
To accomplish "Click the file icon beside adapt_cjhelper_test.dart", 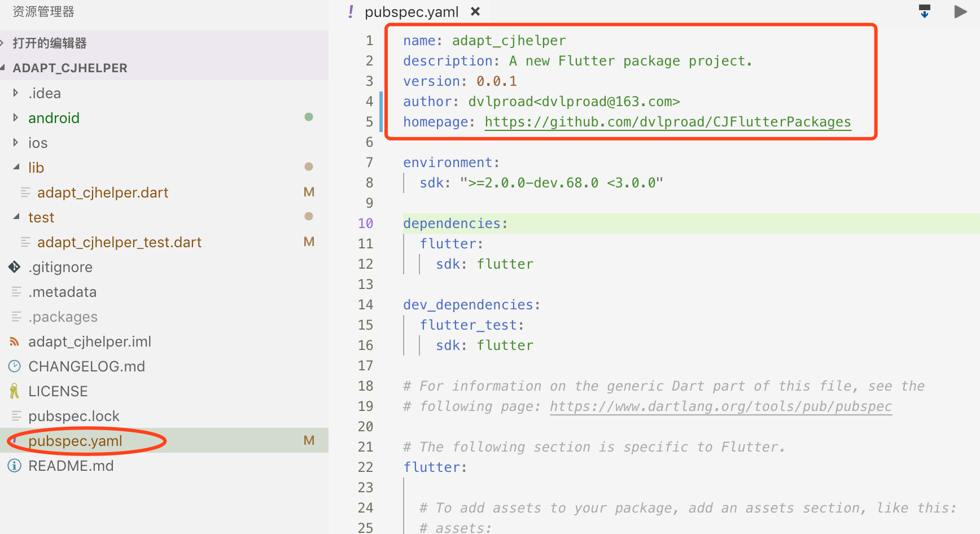I will pyautogui.click(x=25, y=242).
